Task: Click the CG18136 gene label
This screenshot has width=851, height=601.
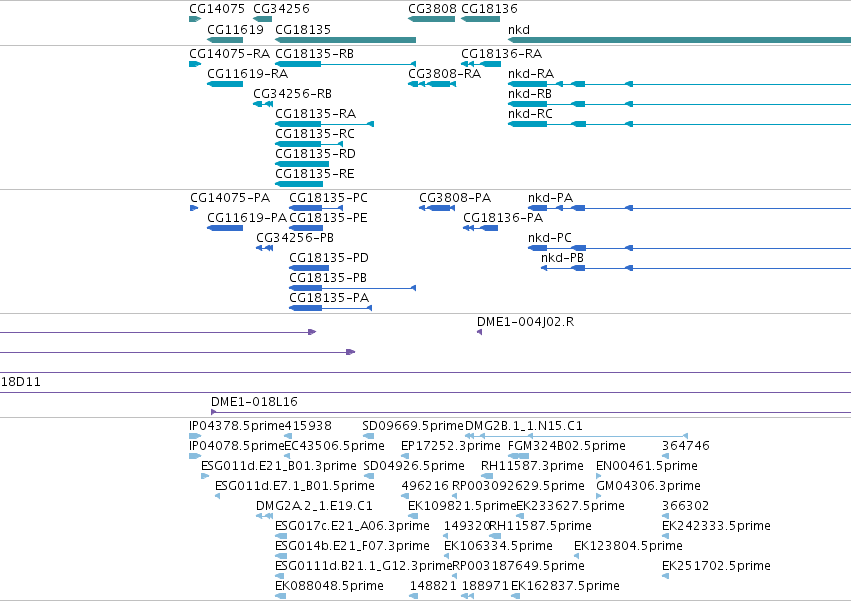Action: point(490,9)
